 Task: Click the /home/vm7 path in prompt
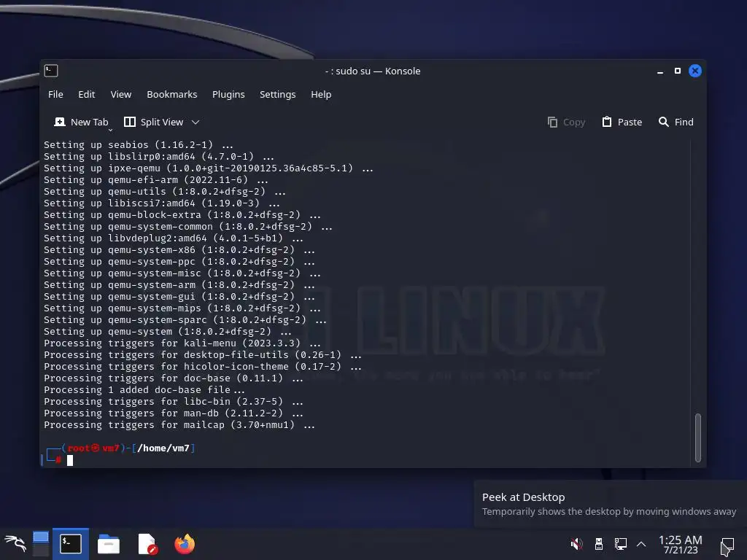(x=163, y=448)
